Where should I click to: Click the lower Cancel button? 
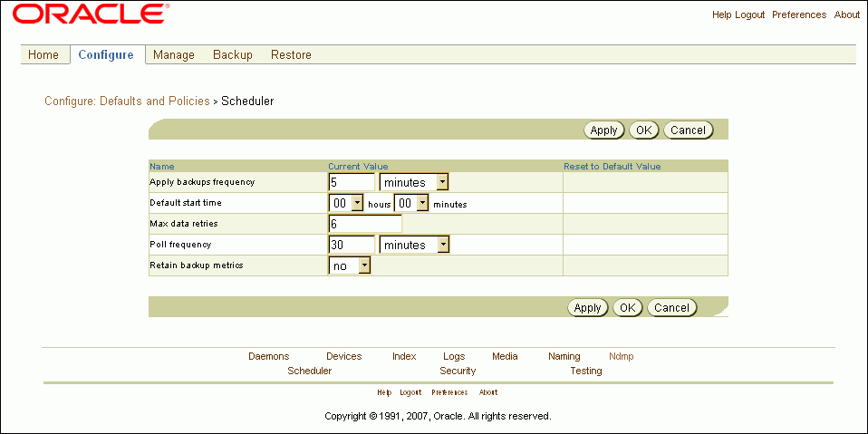coord(672,308)
